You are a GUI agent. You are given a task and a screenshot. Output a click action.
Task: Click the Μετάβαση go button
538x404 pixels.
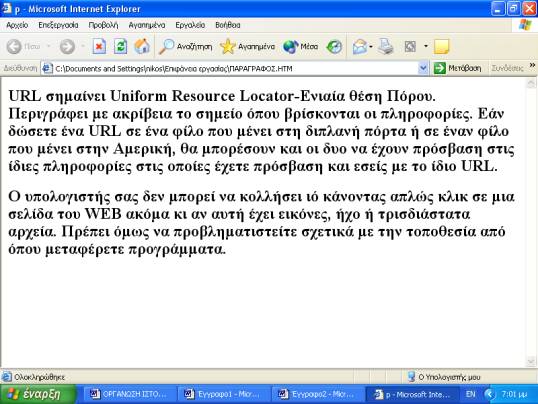tap(457, 68)
